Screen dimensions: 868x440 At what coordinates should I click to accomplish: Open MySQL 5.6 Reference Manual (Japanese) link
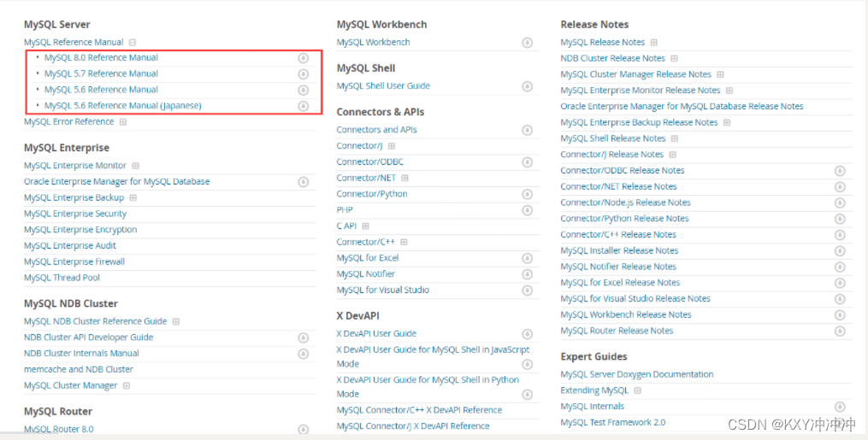123,106
